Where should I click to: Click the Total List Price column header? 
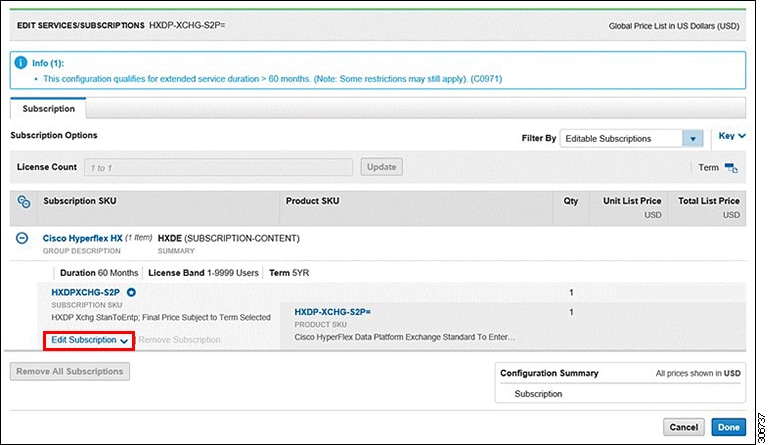tap(709, 201)
